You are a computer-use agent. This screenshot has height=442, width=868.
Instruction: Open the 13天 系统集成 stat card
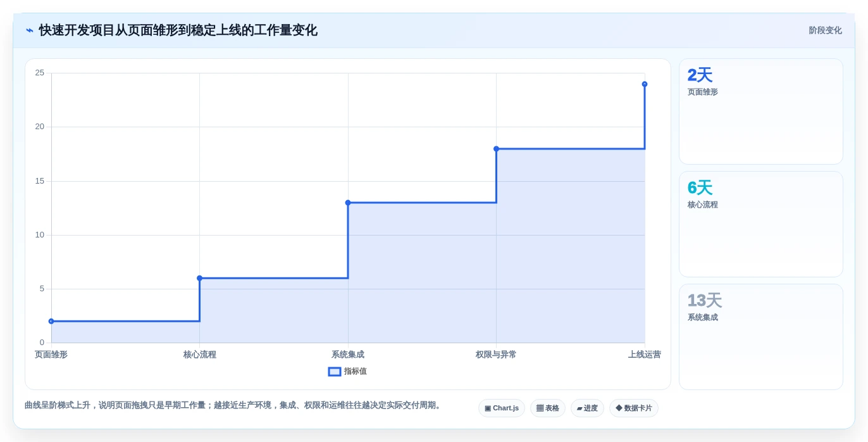tap(761, 337)
